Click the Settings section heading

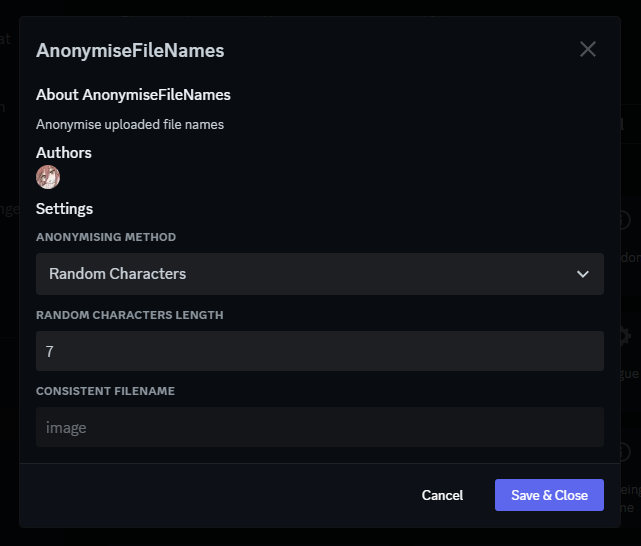pyautogui.click(x=64, y=209)
